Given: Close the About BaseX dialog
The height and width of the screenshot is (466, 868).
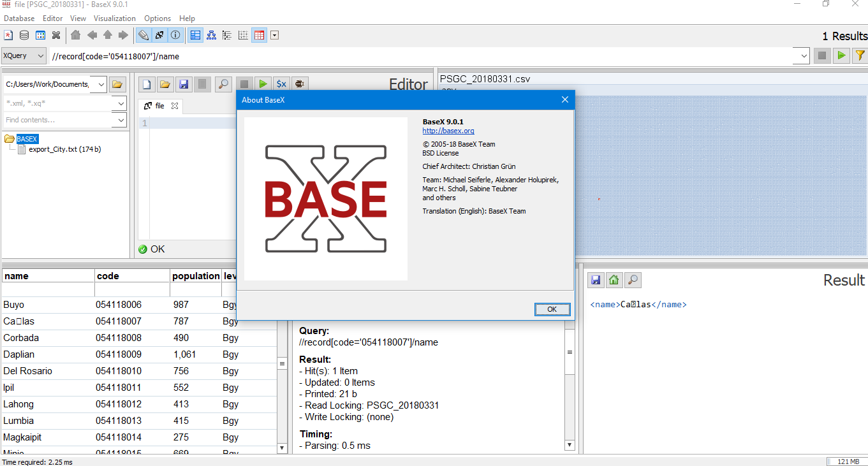Looking at the screenshot, I should 564,99.
